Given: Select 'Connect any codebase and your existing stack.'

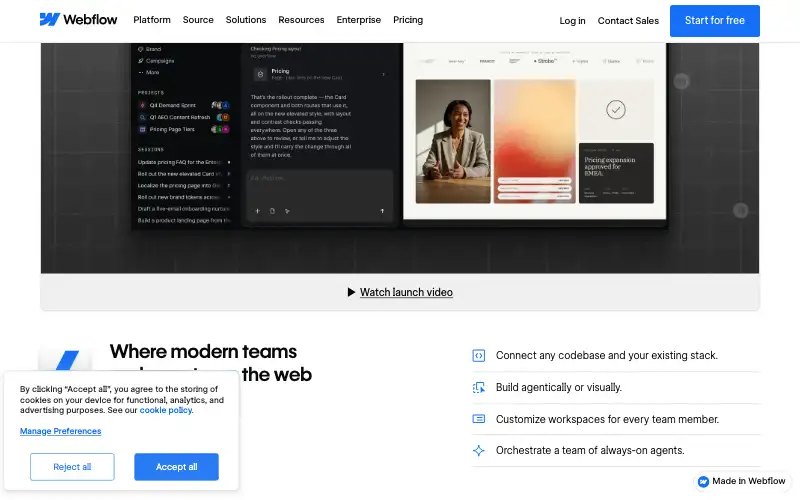Looking at the screenshot, I should click(x=607, y=356).
